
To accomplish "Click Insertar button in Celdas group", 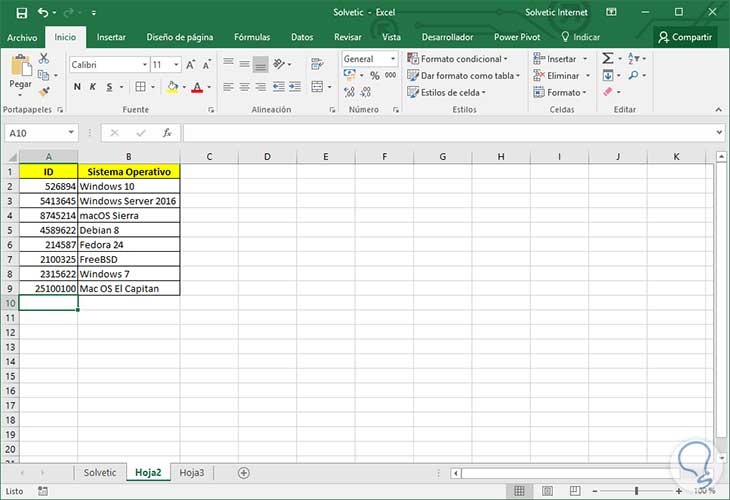I will point(560,59).
